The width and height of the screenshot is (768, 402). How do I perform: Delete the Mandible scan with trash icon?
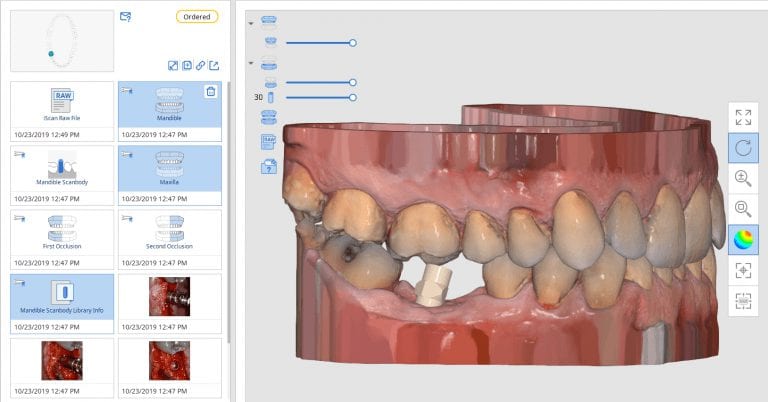[x=211, y=92]
